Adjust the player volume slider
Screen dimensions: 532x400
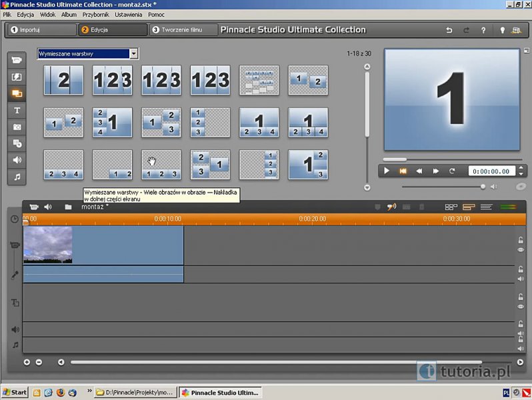pos(483,187)
